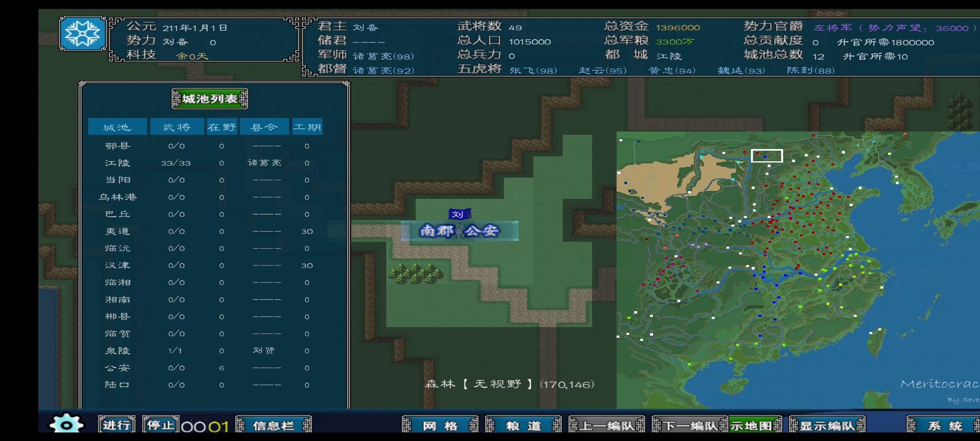The image size is (980, 441).
Task: Select 当阳 in the city list
Action: (118, 180)
